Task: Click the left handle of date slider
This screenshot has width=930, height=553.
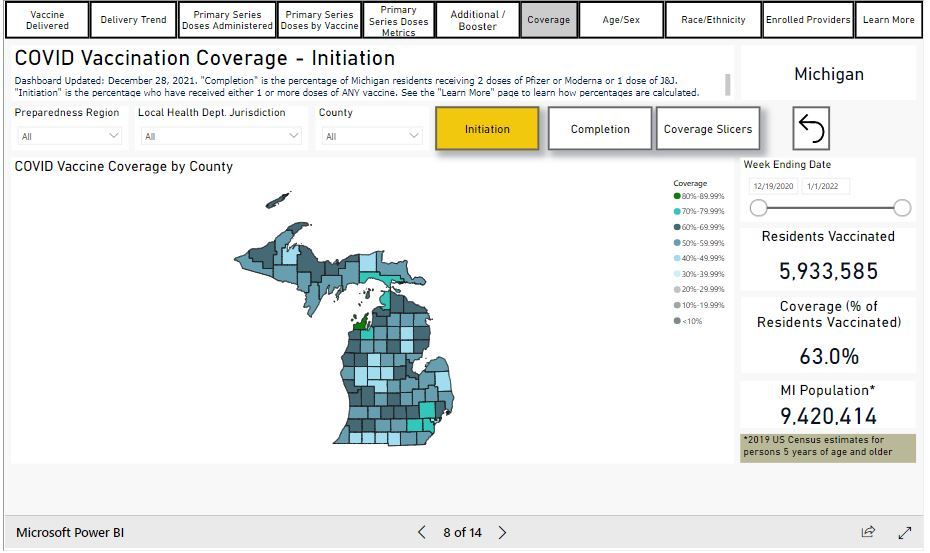Action: [759, 208]
